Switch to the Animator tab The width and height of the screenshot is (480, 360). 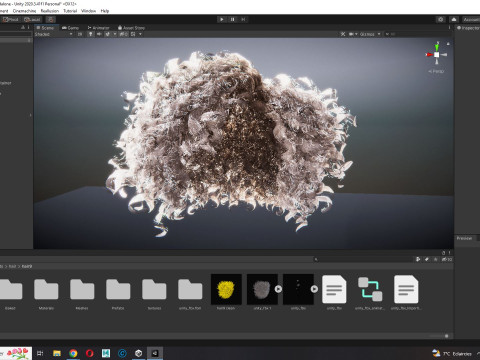point(99,28)
